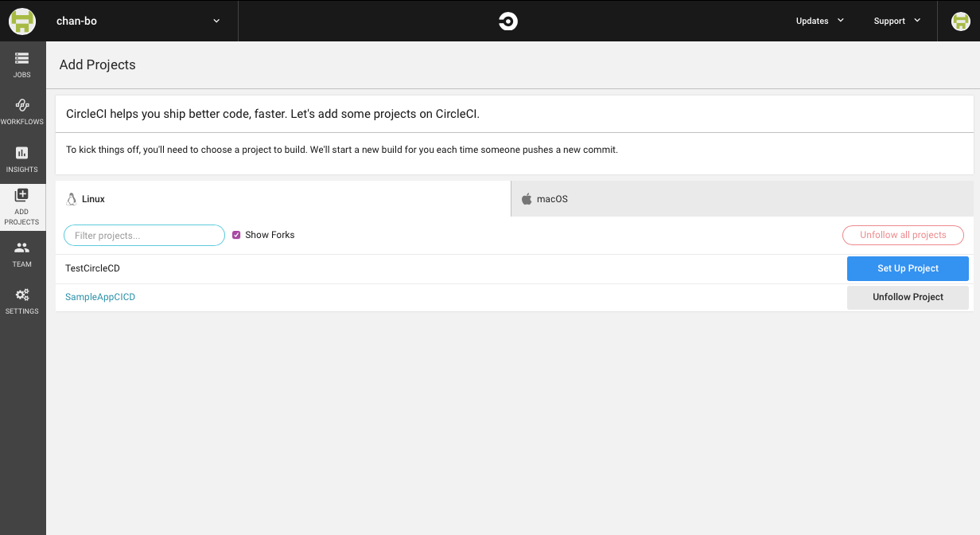Open the Support dropdown menu
Screen dimensions: 980x535
pyautogui.click(x=896, y=21)
